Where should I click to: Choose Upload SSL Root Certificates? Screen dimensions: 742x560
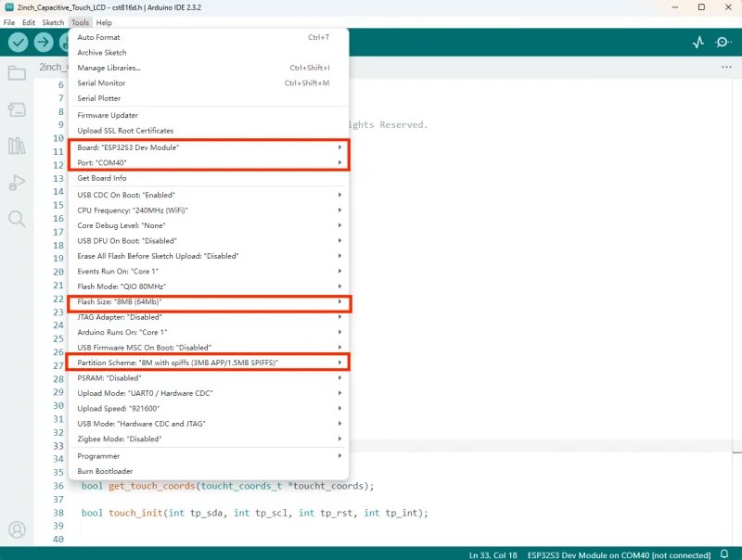click(208, 131)
